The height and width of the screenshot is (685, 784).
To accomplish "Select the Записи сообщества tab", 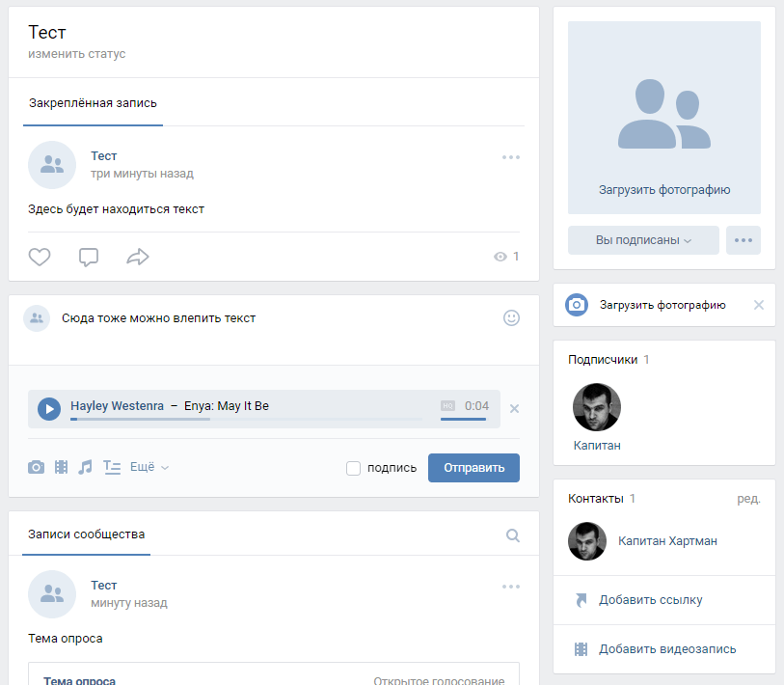I will click(87, 534).
